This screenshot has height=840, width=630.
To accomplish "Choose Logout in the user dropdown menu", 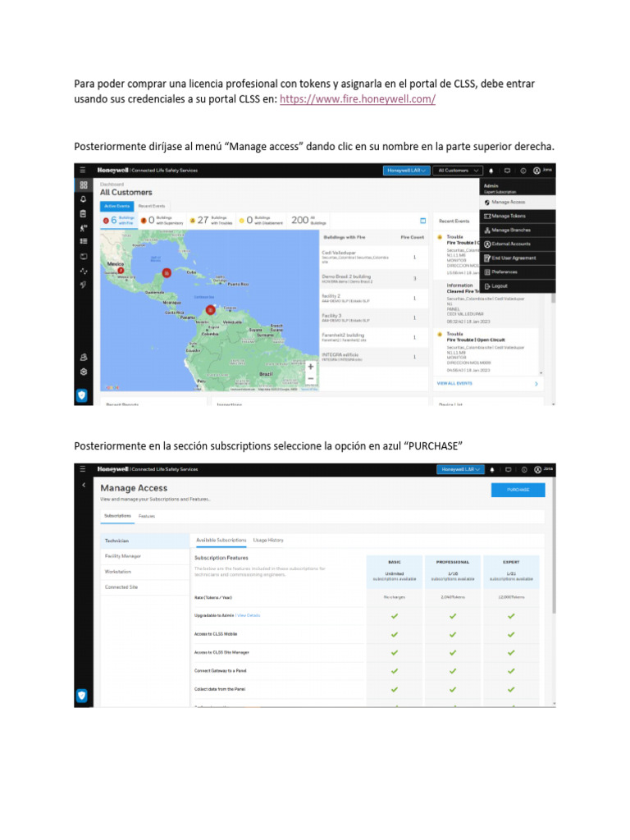I will [x=499, y=285].
